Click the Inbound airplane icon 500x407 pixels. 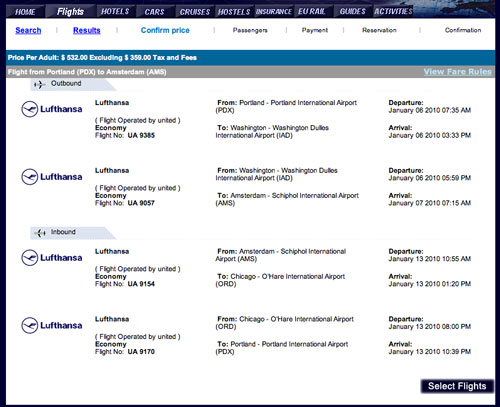click(x=40, y=233)
